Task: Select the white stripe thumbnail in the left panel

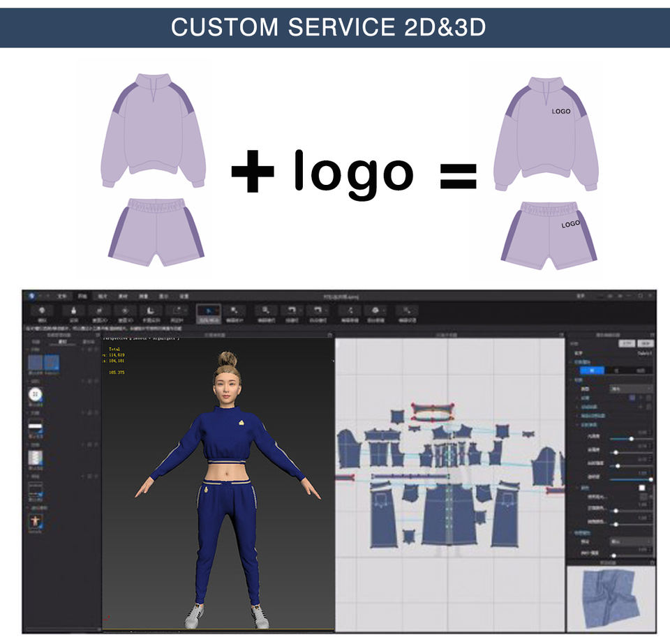Action: (36, 426)
